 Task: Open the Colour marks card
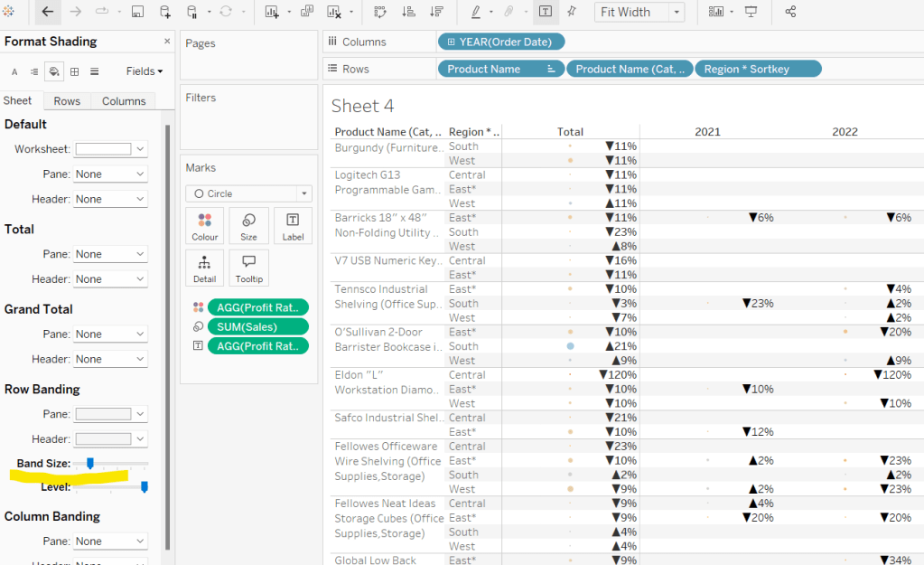tap(205, 226)
